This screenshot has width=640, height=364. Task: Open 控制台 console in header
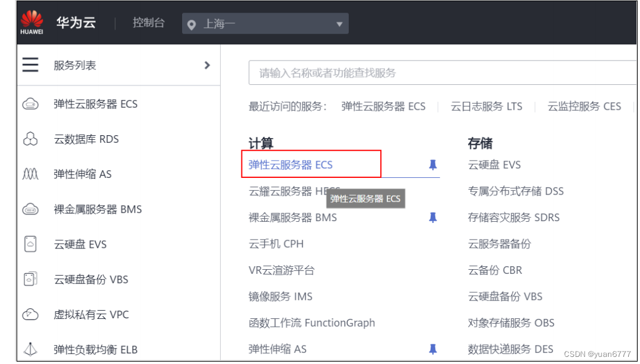click(148, 23)
